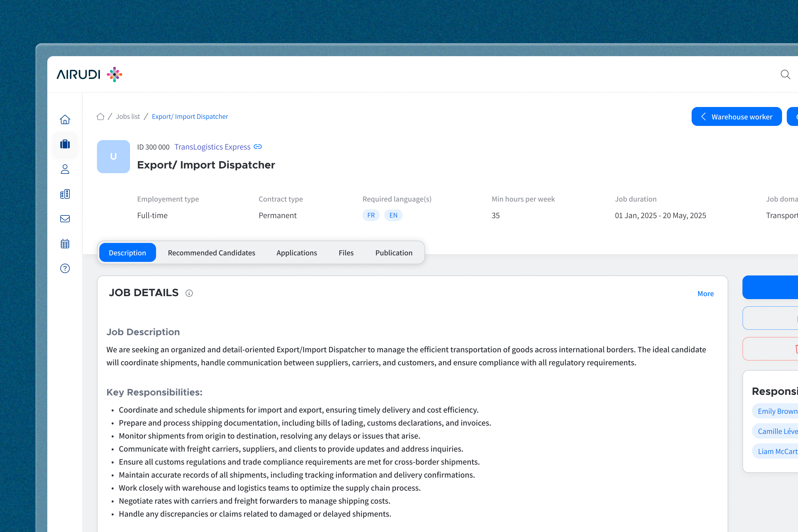
Task: Open the Messages envelope icon in sidebar
Action: click(x=65, y=219)
